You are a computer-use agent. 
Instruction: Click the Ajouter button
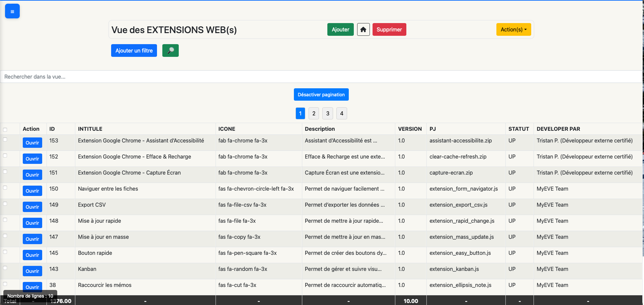click(x=340, y=29)
